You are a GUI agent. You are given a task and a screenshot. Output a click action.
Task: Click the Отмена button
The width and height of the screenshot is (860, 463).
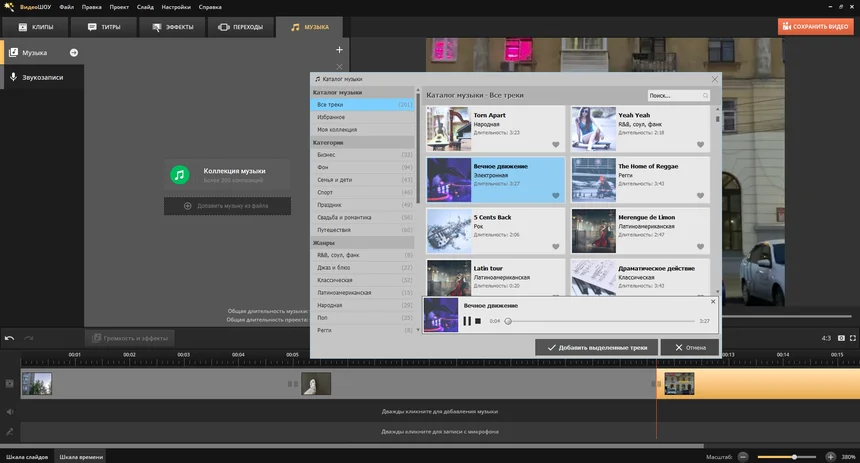click(x=690, y=347)
